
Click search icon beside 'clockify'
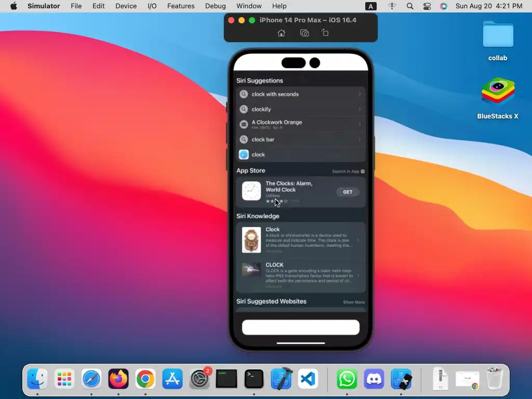click(x=244, y=109)
